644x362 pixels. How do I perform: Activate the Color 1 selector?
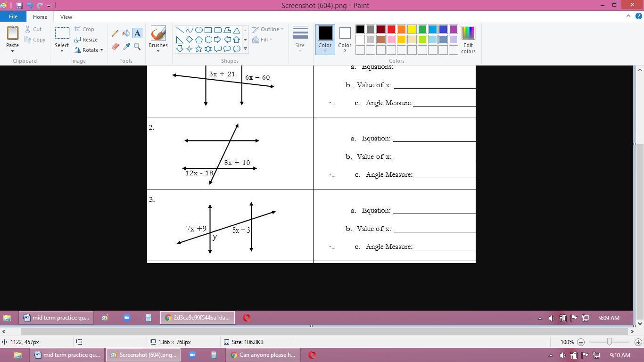click(325, 40)
